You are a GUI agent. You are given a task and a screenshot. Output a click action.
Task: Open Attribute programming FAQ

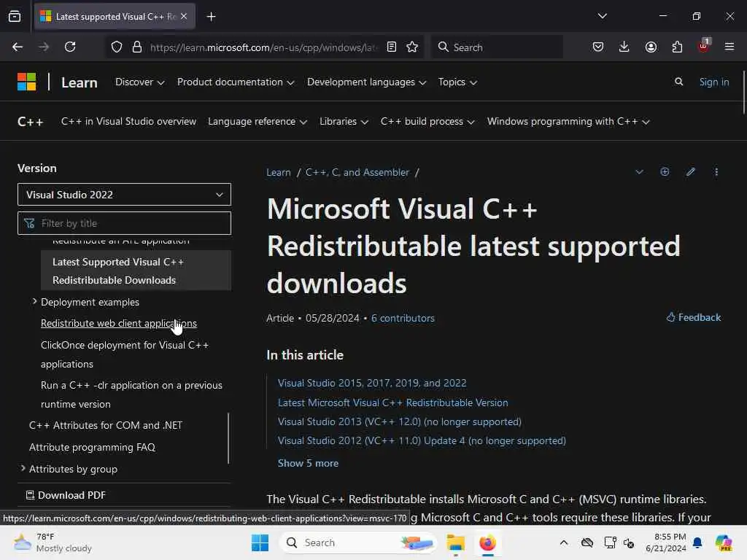click(x=92, y=447)
